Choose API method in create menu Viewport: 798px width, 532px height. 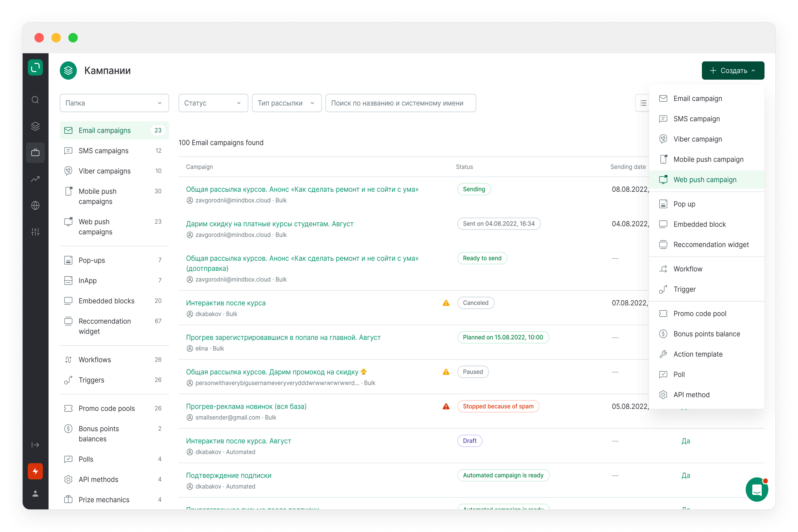click(707, 395)
